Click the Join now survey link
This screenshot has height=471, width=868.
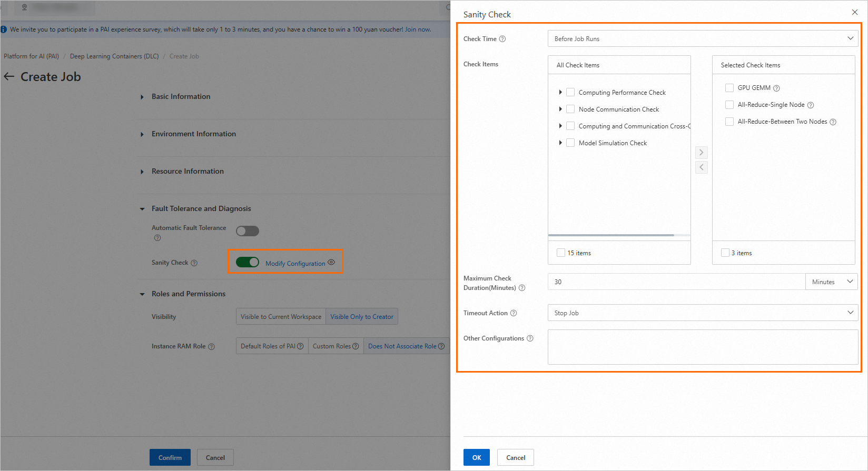[418, 29]
